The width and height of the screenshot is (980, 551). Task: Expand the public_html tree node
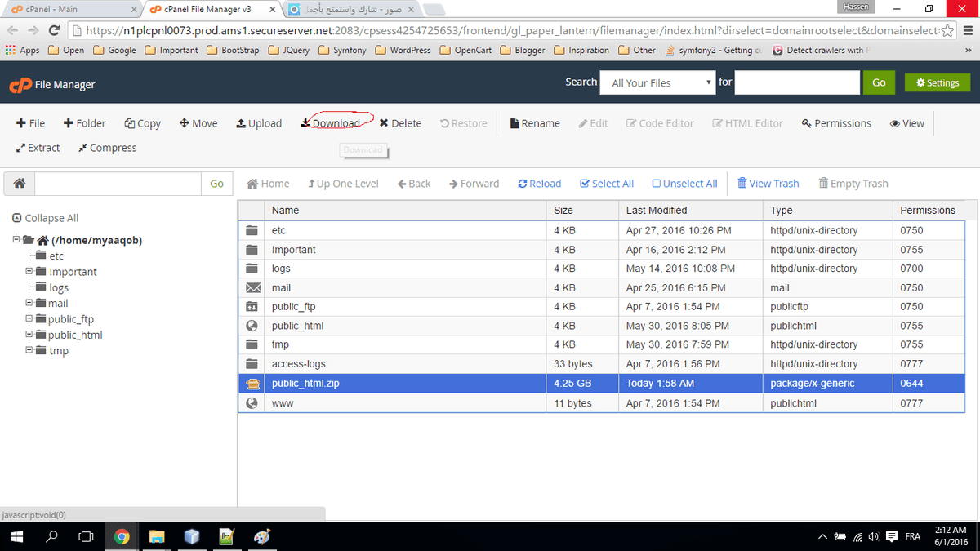29,335
